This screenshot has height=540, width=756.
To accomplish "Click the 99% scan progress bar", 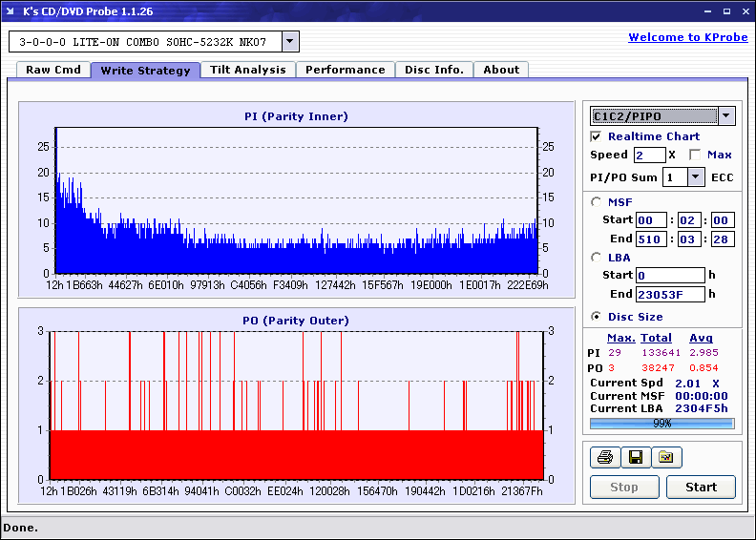I will point(661,423).
